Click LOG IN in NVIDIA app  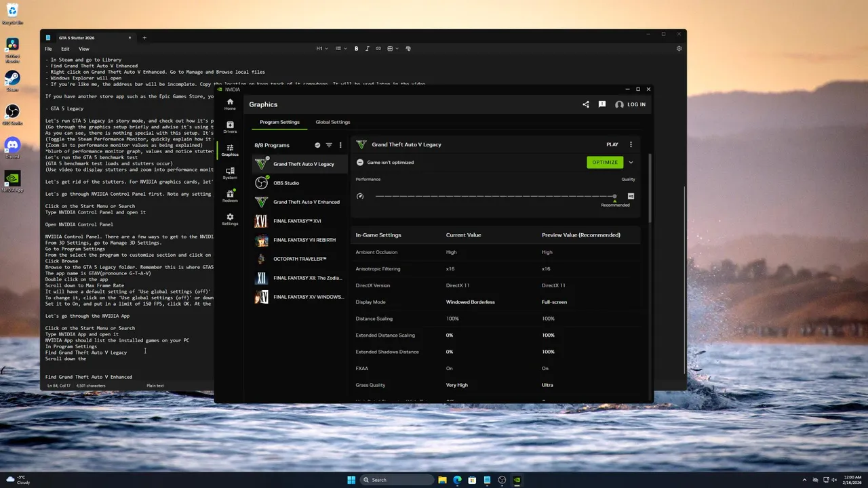pyautogui.click(x=630, y=104)
